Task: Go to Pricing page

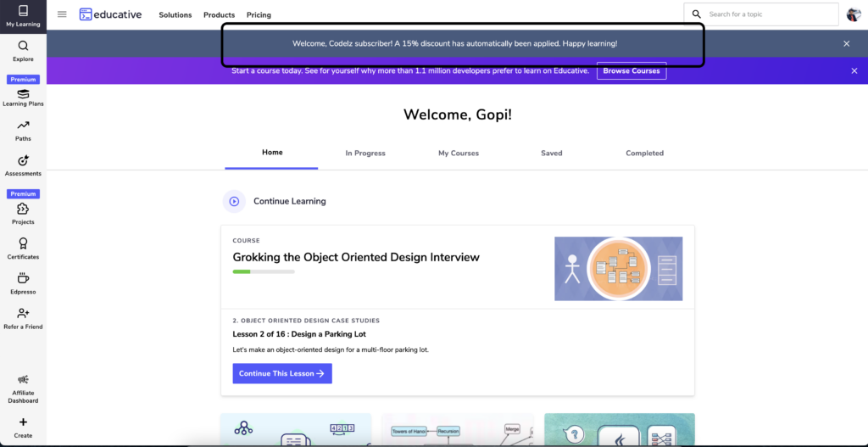Action: tap(259, 15)
